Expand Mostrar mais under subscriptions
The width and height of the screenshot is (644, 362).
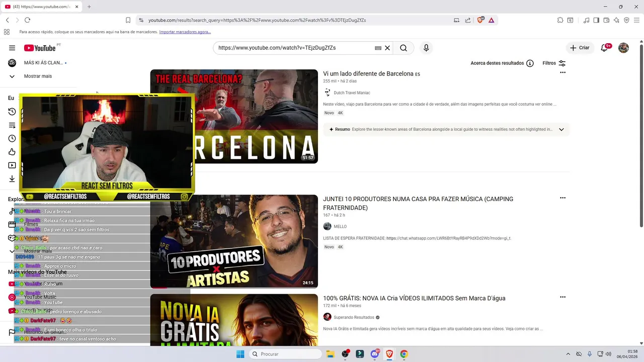click(38, 76)
